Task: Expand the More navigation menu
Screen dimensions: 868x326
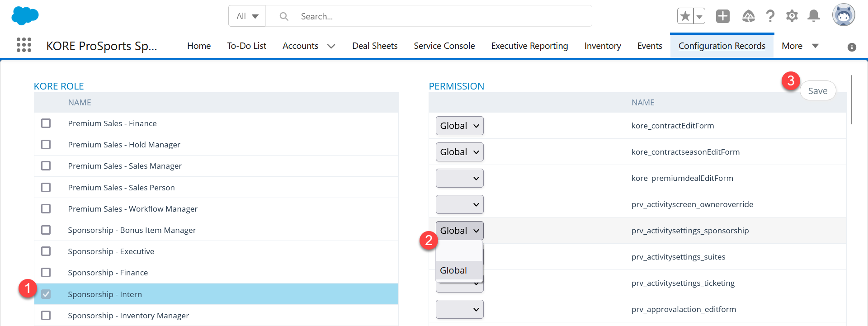Action: [x=800, y=46]
